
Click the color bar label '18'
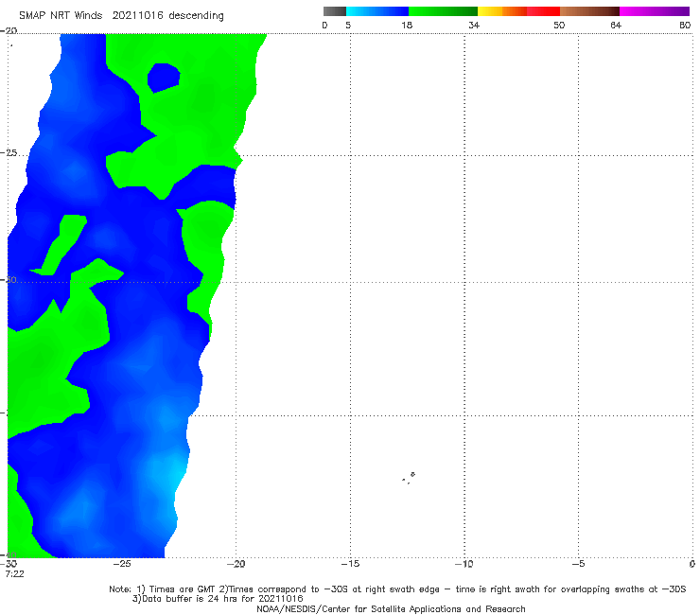click(407, 26)
